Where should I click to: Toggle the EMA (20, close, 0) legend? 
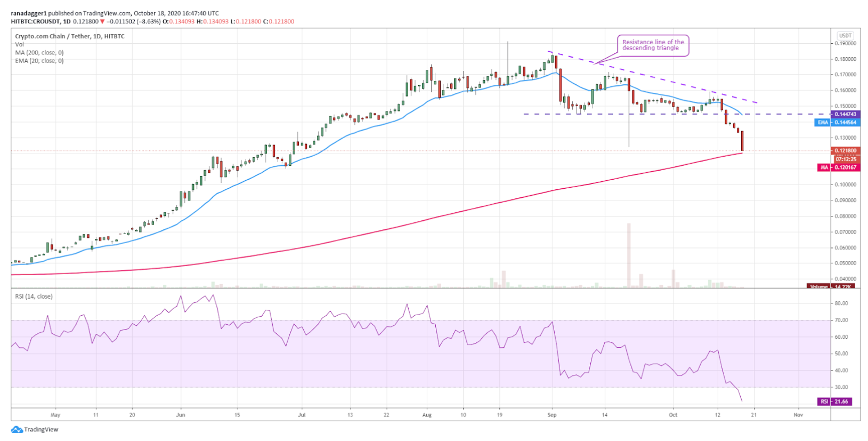pos(39,61)
